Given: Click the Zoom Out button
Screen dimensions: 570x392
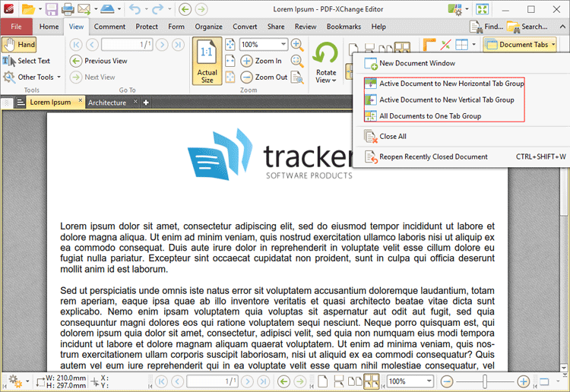Looking at the screenshot, I should tap(264, 77).
